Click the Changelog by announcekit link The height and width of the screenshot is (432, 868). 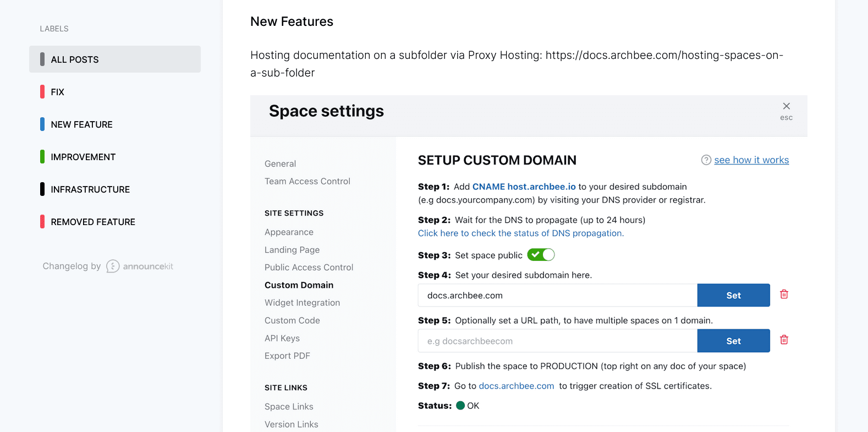[x=108, y=266]
